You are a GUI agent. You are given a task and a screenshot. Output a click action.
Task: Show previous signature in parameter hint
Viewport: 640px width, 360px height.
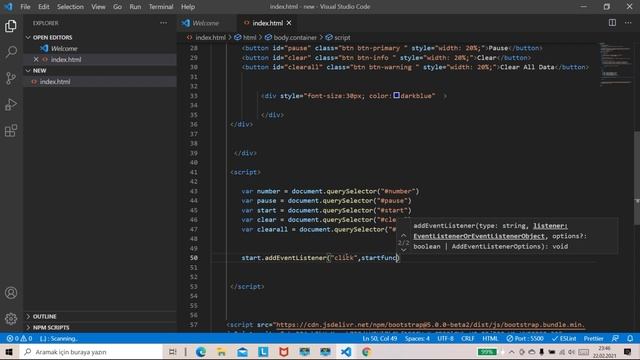(403, 236)
